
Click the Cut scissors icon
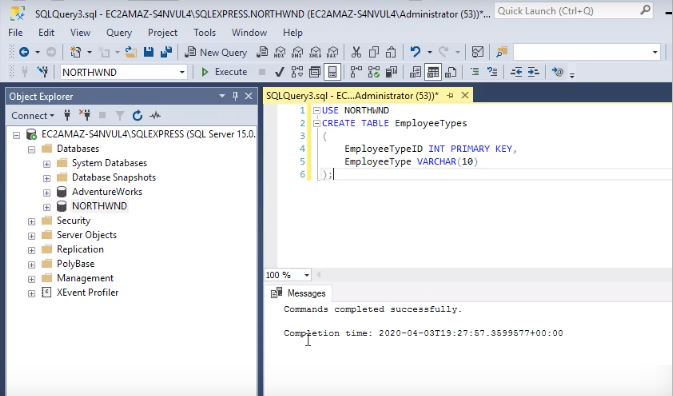(356, 52)
